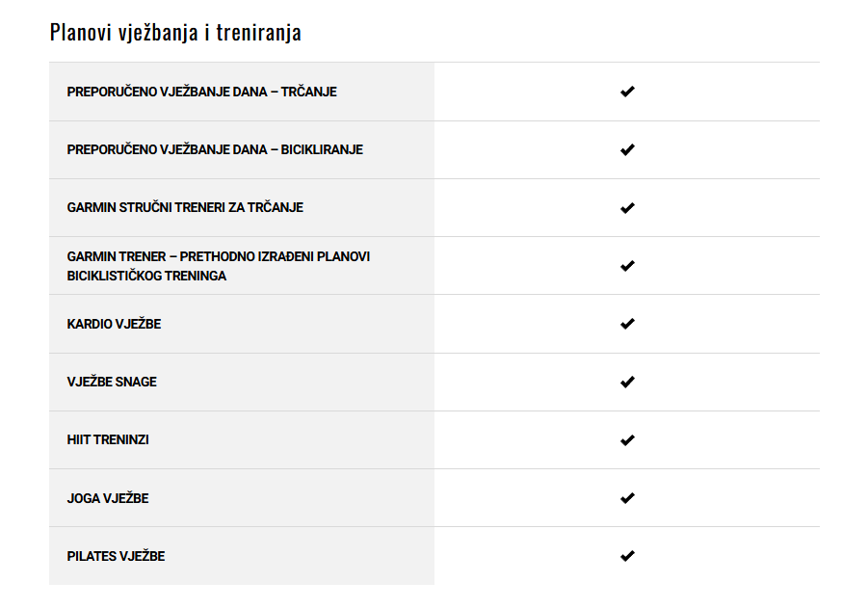868x609 pixels.
Task: Select the Kardio vježbe label
Action: point(114,324)
